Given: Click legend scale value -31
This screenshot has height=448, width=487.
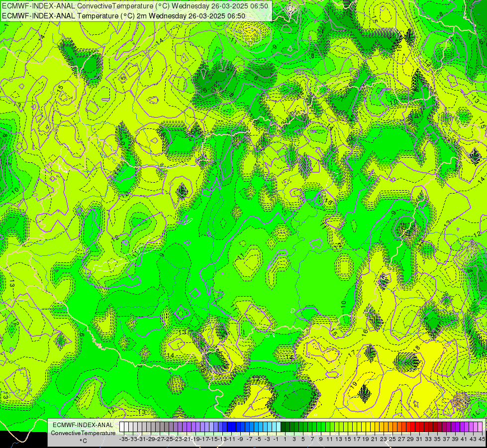Looking at the screenshot, I should (x=142, y=439).
